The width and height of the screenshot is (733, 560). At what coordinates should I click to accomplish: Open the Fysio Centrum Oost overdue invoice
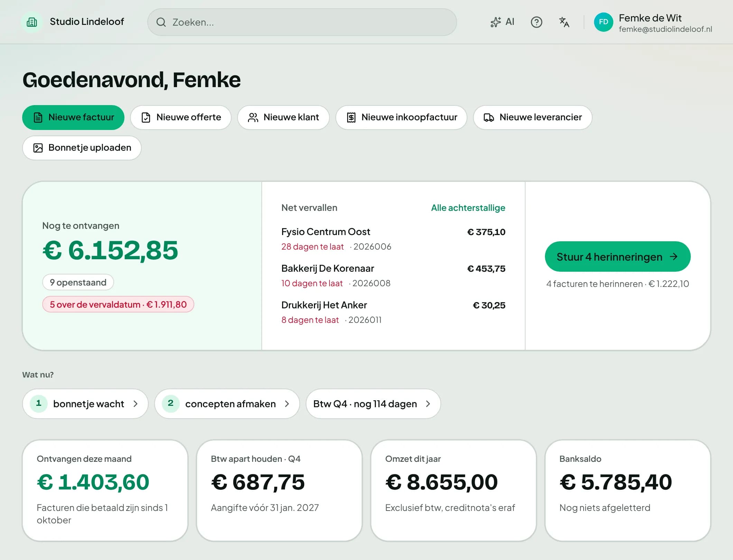tap(393, 239)
